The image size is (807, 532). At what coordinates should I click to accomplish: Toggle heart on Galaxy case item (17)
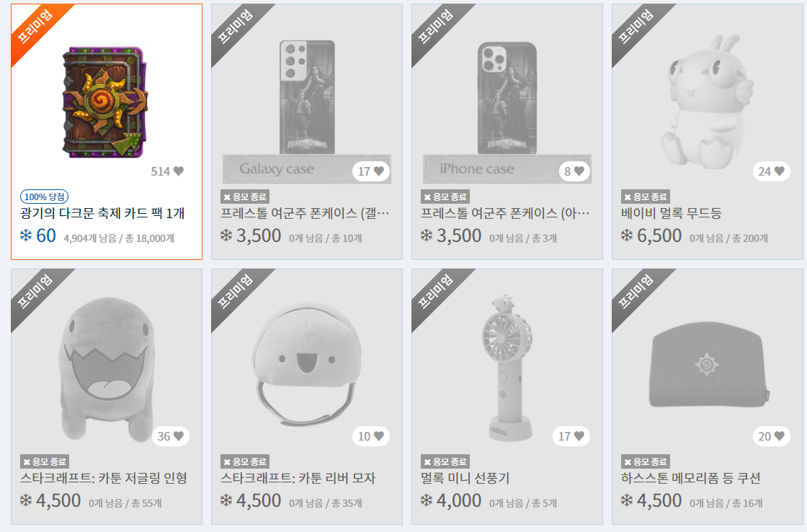[x=379, y=171]
